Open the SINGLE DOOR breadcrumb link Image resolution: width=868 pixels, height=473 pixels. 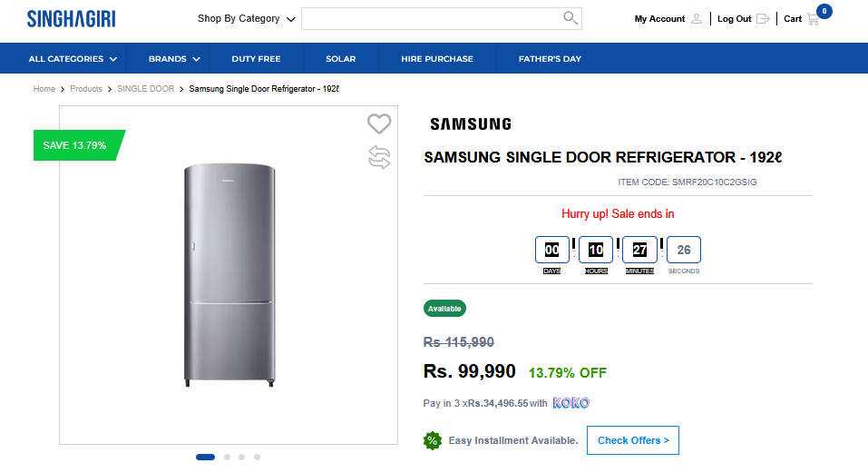[146, 89]
